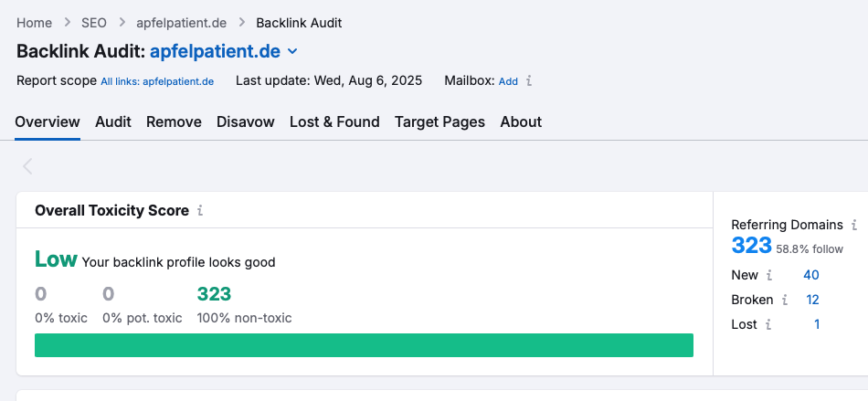Add a mailbox via the Add link
The image size is (868, 401).
click(508, 82)
